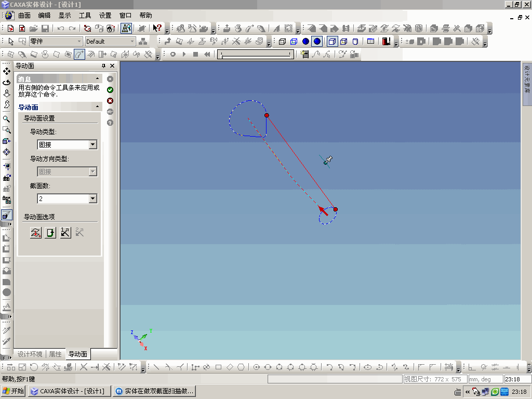The width and height of the screenshot is (532, 399).
Task: Click the zoom magnifier tool in sidebar
Action: point(6,119)
